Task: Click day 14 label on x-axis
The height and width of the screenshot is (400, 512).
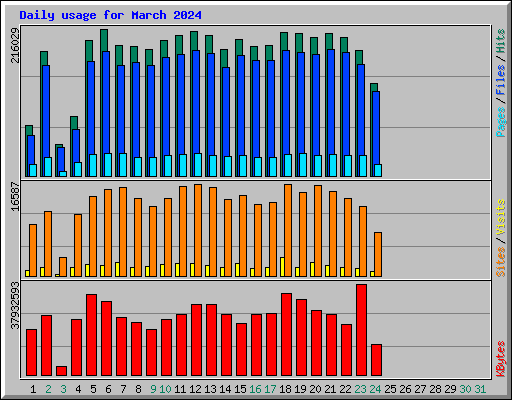Action: click(225, 389)
